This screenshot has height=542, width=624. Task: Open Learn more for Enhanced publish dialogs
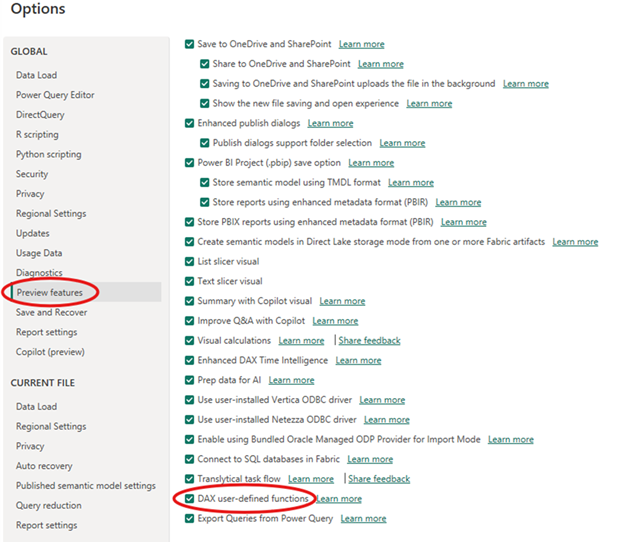point(330,123)
